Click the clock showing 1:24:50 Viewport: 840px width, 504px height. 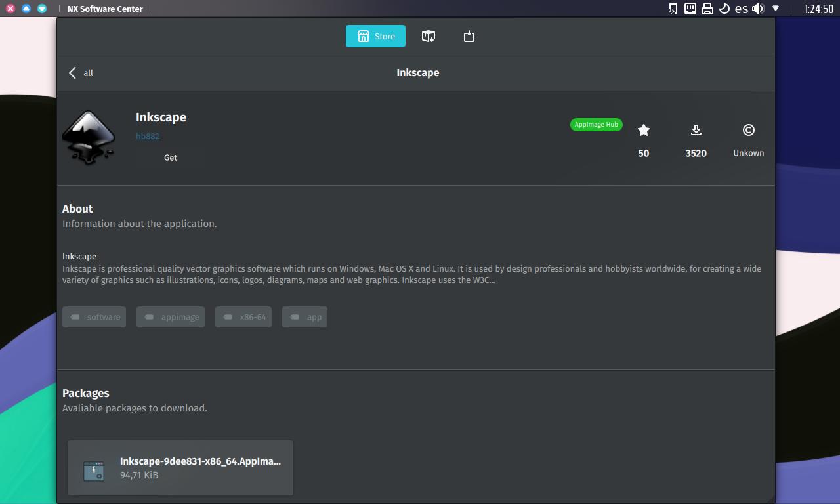point(818,9)
